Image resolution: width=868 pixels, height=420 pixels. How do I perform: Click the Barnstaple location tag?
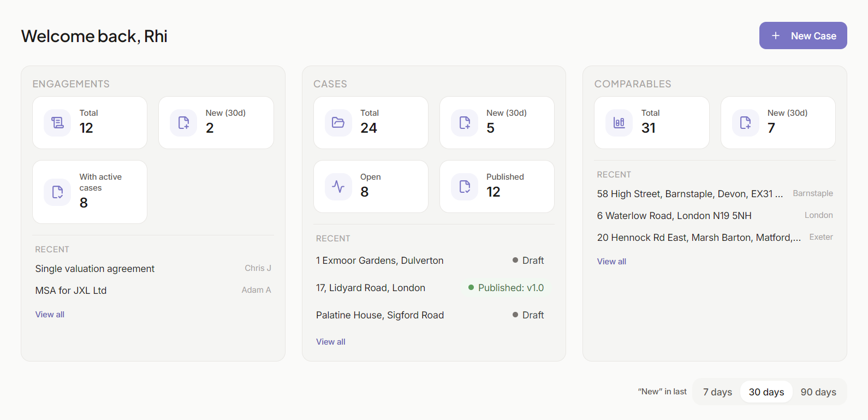(813, 193)
